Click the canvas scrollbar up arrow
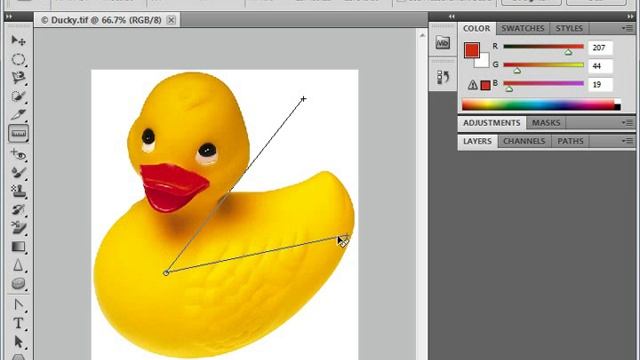The height and width of the screenshot is (360, 640). point(422,36)
